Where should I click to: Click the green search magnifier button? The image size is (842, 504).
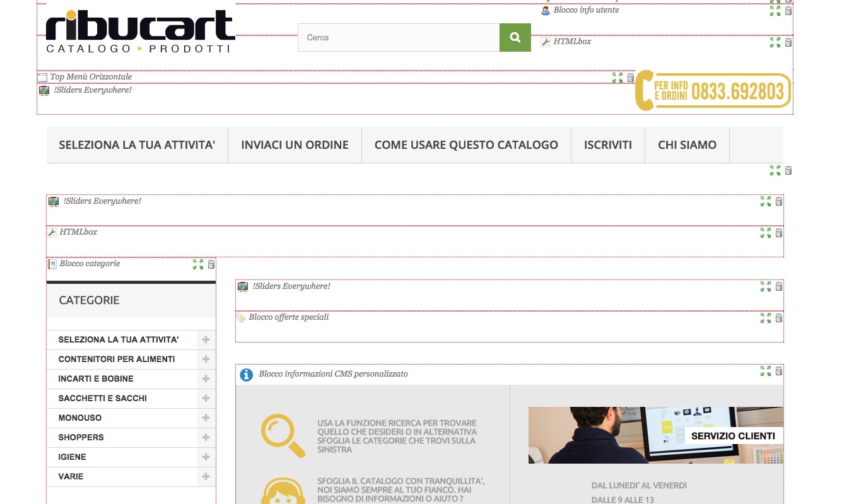[x=515, y=38]
